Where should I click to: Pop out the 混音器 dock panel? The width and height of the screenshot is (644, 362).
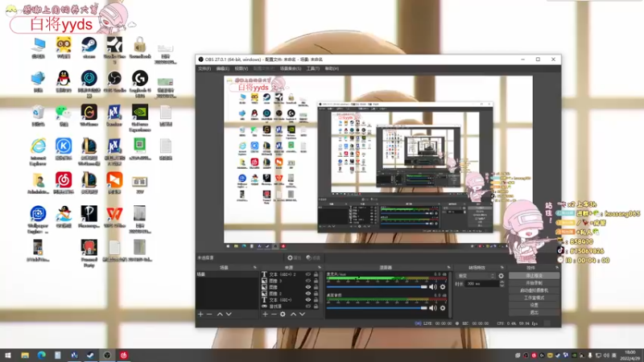[448, 268]
